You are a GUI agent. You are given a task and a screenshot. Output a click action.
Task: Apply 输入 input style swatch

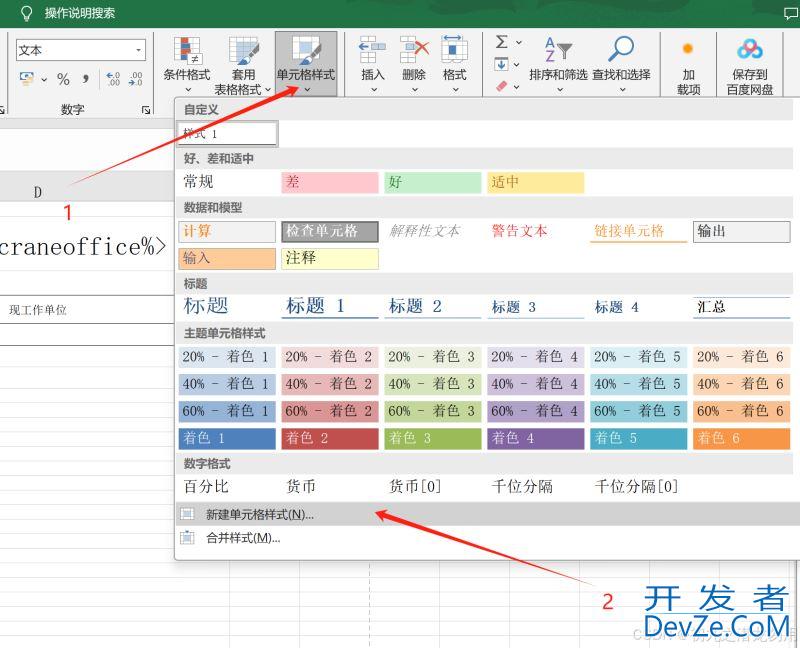pyautogui.click(x=228, y=258)
